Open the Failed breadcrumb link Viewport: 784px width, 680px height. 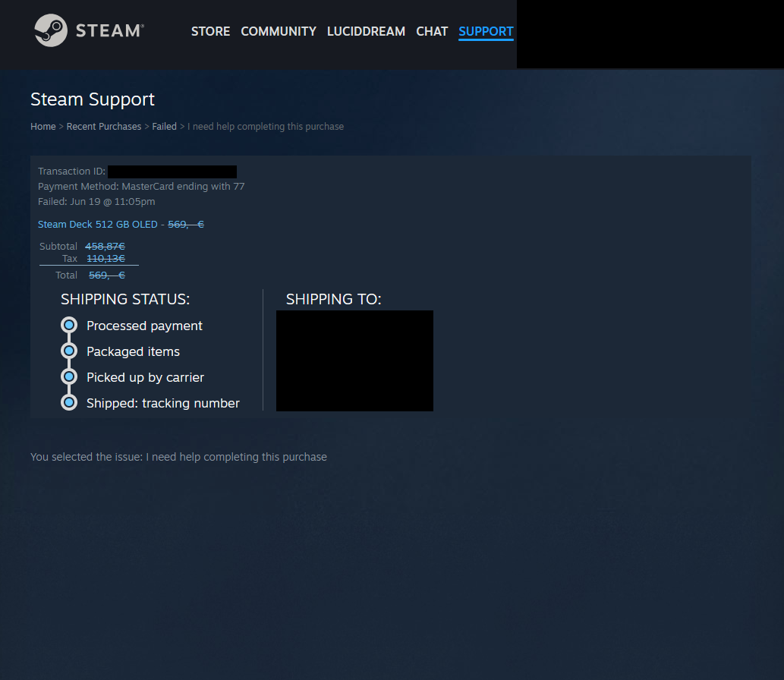165,127
